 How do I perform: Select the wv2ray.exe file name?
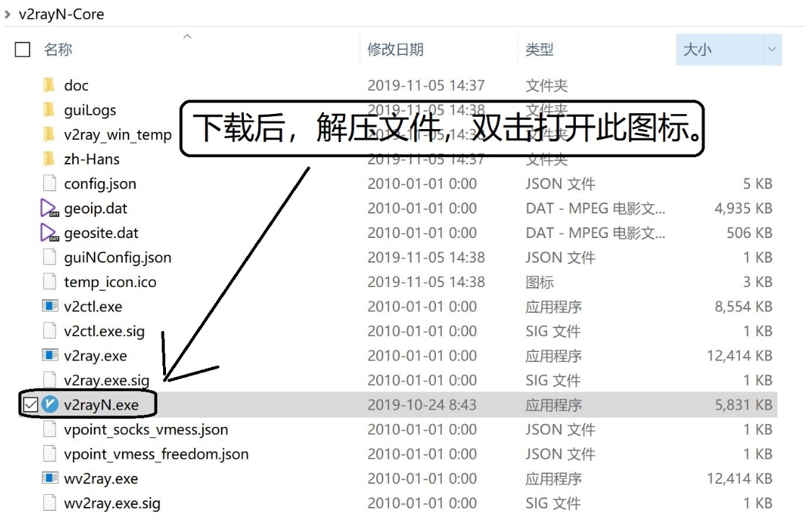(x=101, y=479)
